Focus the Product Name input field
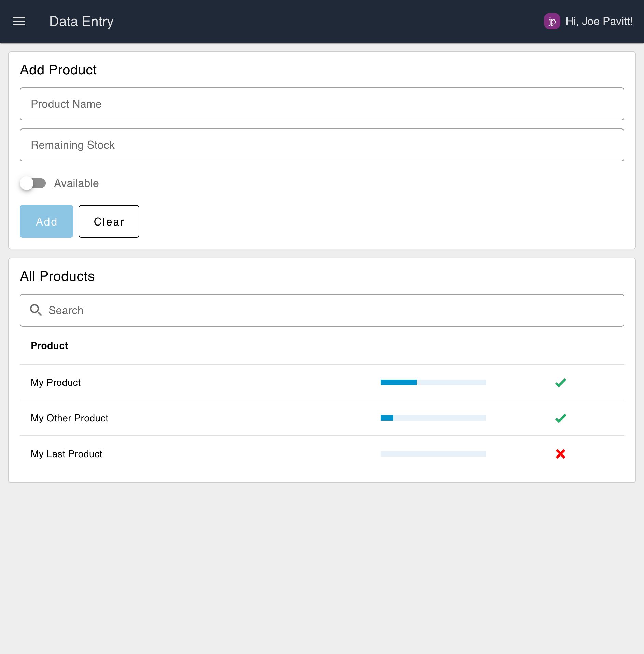 322,104
